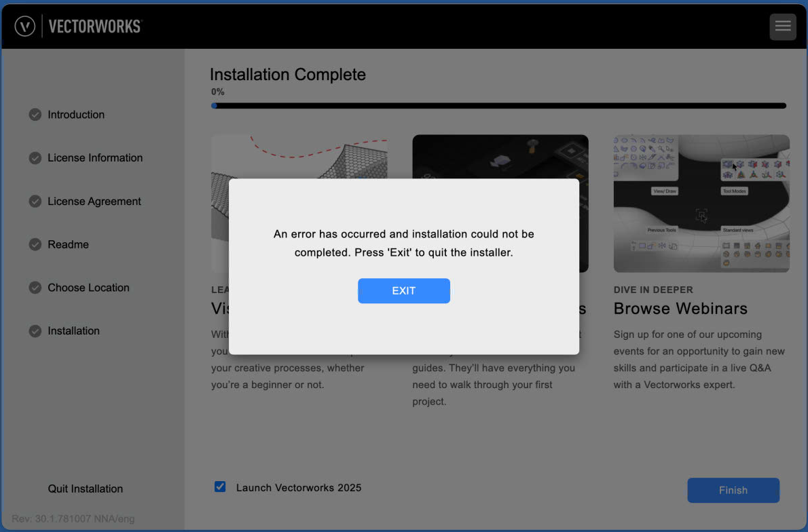
Task: Click the License Information checkmark icon
Action: (x=35, y=158)
